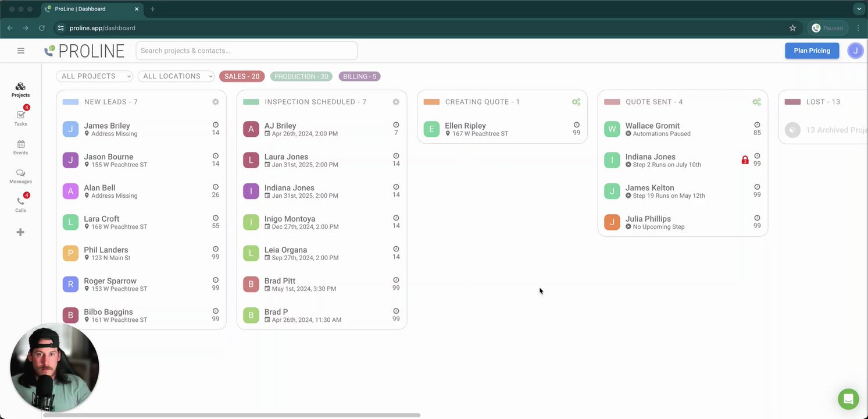The height and width of the screenshot is (419, 868).
Task: Click the Quote Sent - 4 column title
Action: (x=654, y=102)
